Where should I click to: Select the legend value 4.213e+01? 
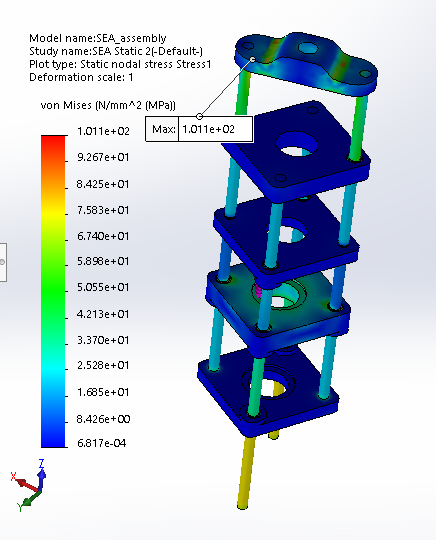[103, 314]
